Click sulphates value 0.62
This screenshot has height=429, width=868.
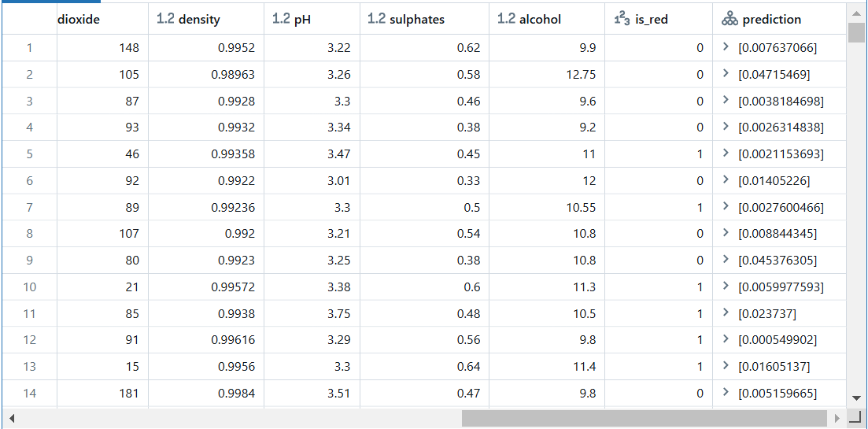(x=468, y=47)
